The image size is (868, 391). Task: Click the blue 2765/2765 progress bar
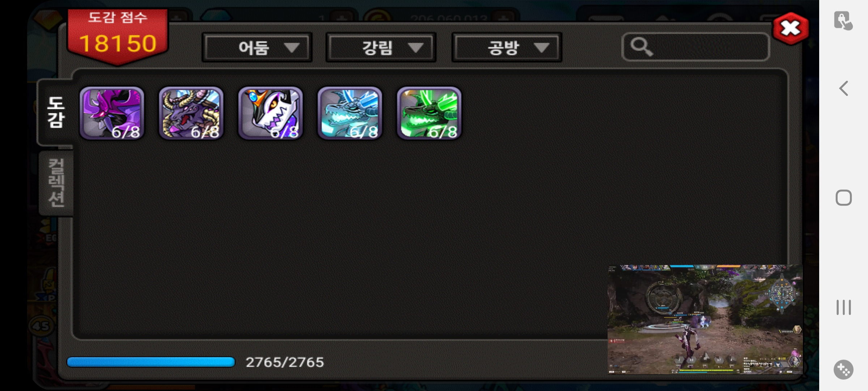pyautogui.click(x=151, y=362)
